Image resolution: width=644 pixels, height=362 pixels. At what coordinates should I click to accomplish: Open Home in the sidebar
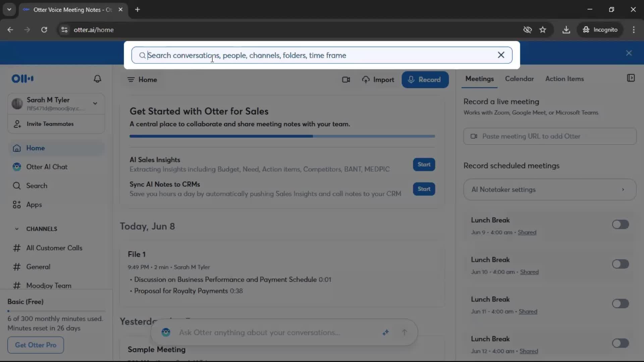56,148
